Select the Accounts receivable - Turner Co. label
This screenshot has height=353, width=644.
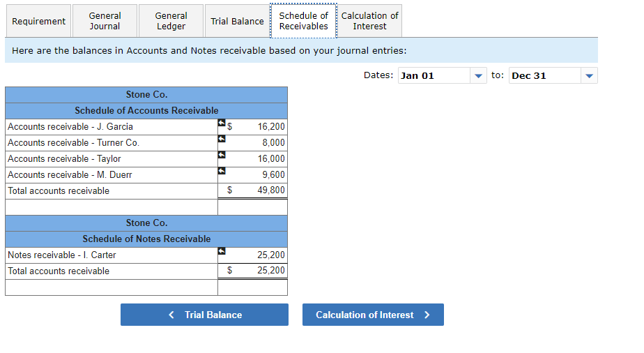point(73,142)
